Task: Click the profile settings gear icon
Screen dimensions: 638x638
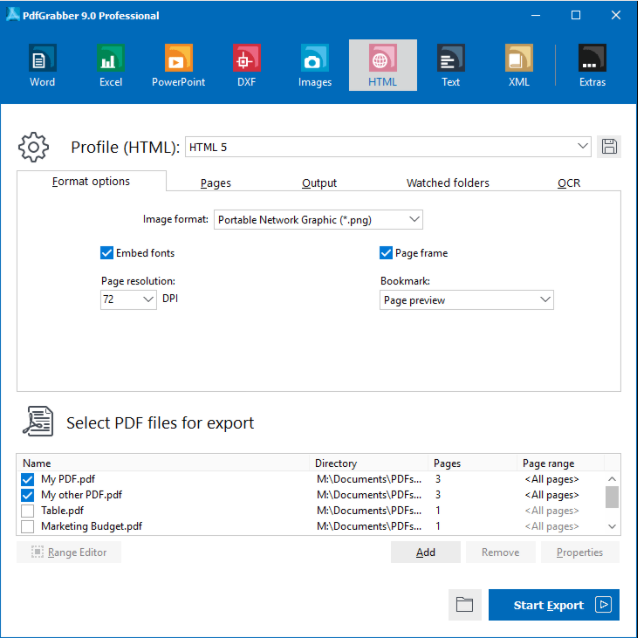Action: (33, 147)
